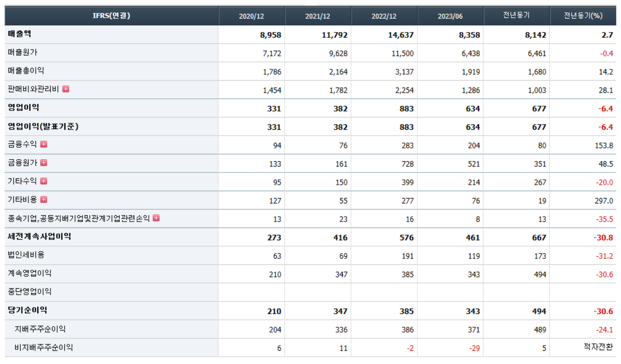The height and width of the screenshot is (364, 621).
Task: Select the 2023/06 column header
Action: (x=450, y=16)
